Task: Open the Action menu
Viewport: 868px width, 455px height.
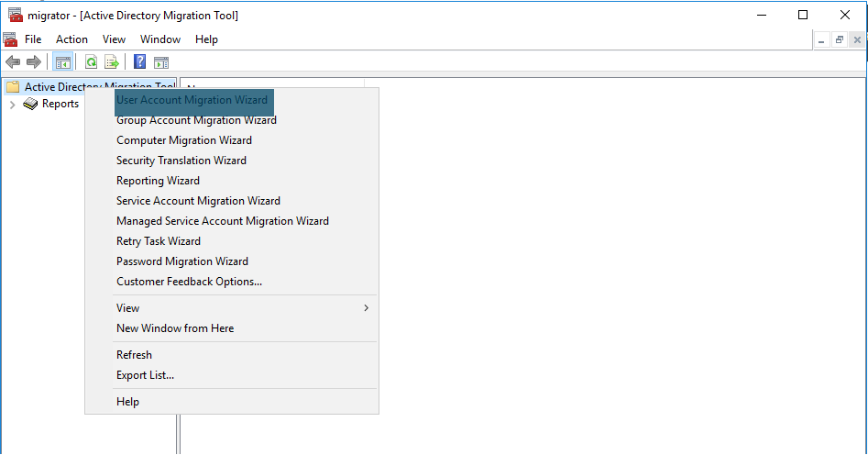Action: (71, 39)
